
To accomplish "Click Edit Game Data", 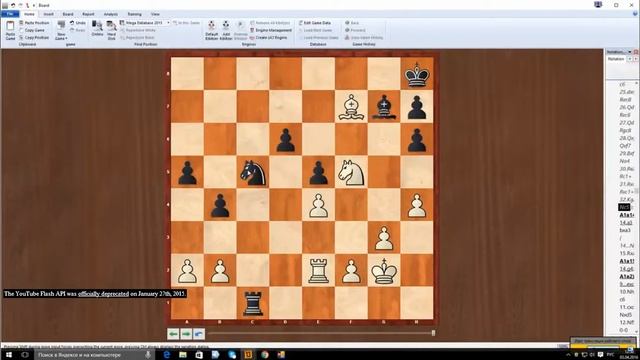I will [x=315, y=23].
